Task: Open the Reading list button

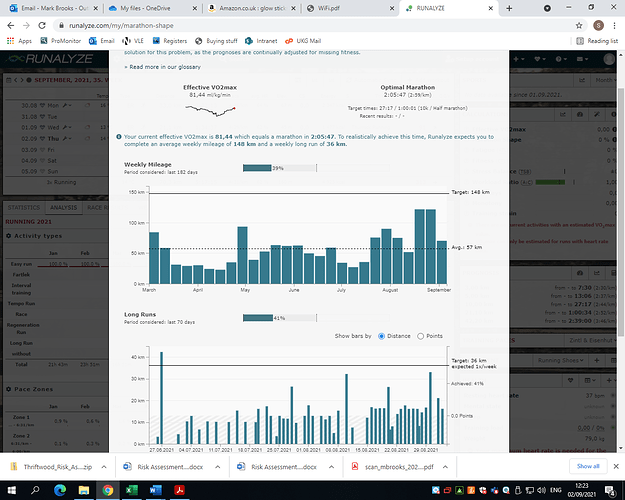Action: (597, 41)
